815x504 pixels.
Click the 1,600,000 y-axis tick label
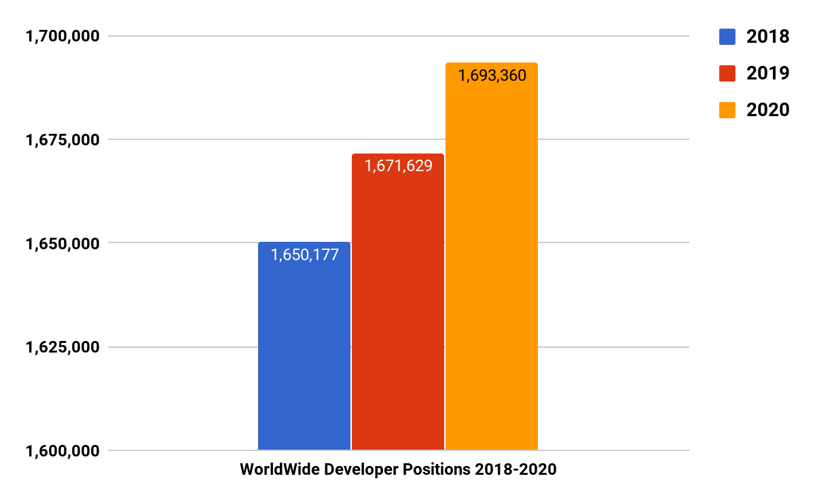pyautogui.click(x=62, y=450)
